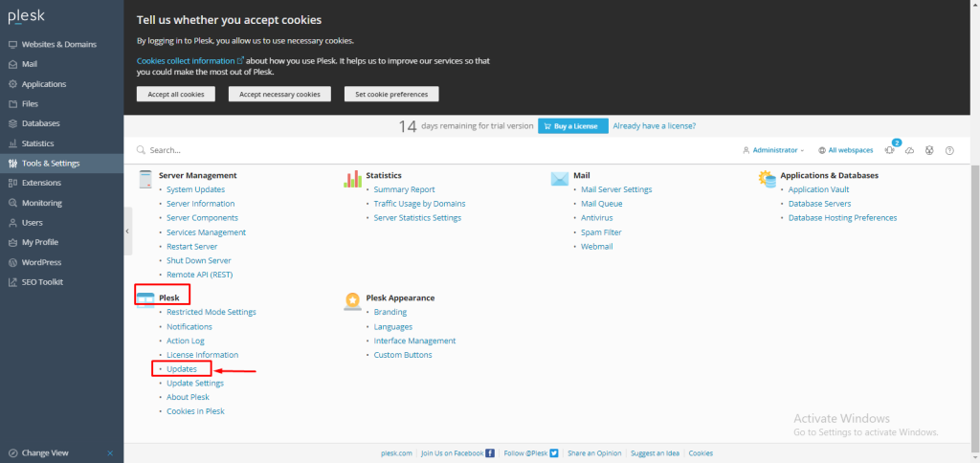Open the Cookies collect information link
The width and height of the screenshot is (980, 463).
point(190,61)
